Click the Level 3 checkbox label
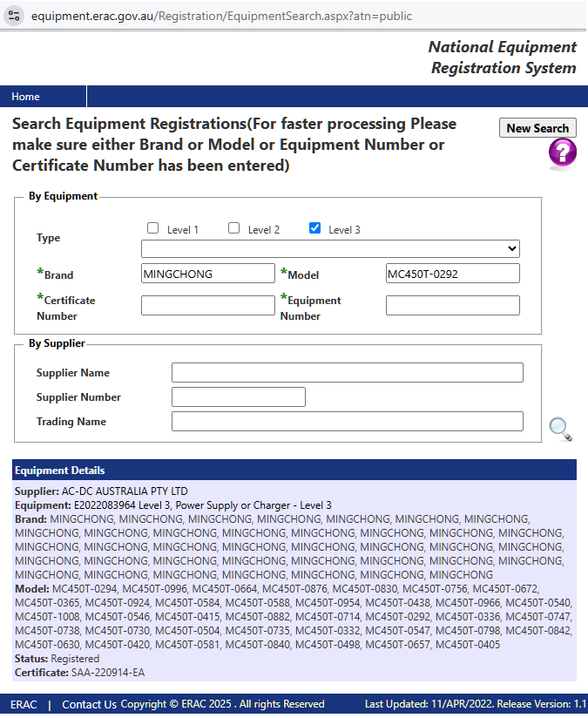Viewport: 588px width, 718px height. (344, 230)
